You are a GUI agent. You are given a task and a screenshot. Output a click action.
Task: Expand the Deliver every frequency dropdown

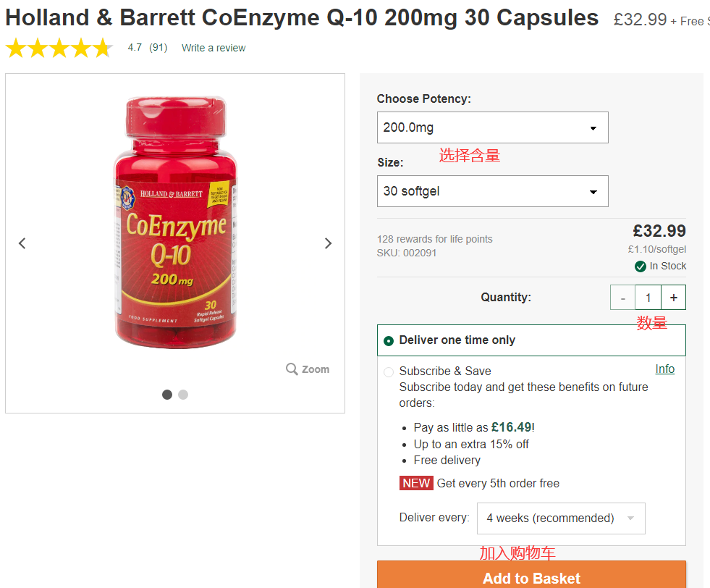click(x=560, y=518)
